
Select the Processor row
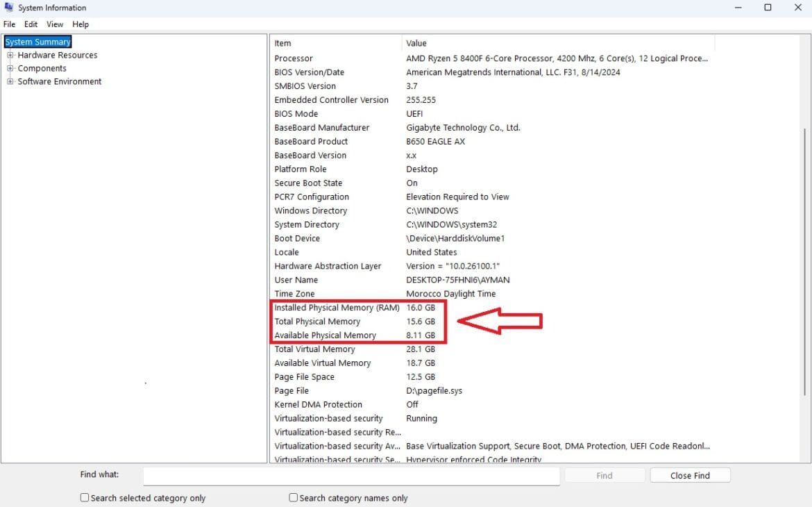492,58
